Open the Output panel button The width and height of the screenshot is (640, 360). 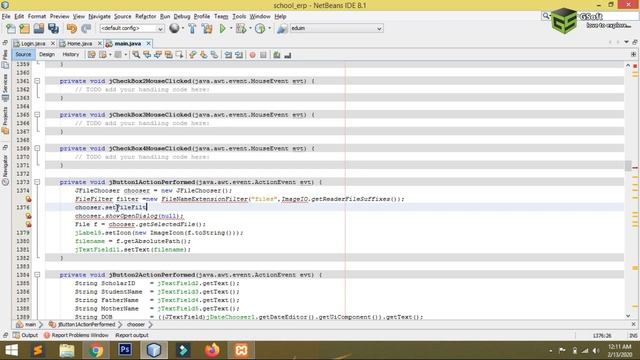click(25, 335)
